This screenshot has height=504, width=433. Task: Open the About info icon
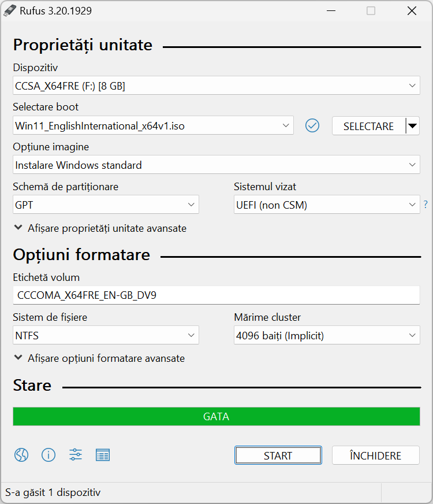(x=48, y=455)
